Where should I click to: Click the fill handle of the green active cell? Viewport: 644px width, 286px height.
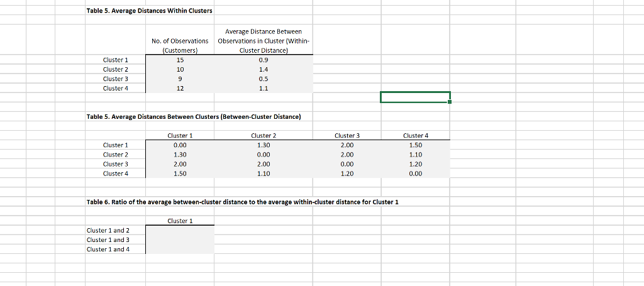click(x=450, y=102)
